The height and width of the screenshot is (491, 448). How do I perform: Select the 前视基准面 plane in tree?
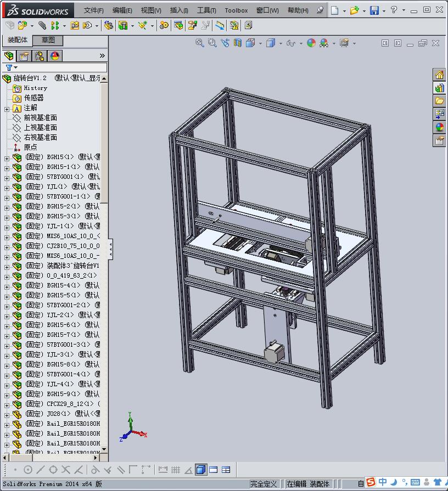[41, 118]
